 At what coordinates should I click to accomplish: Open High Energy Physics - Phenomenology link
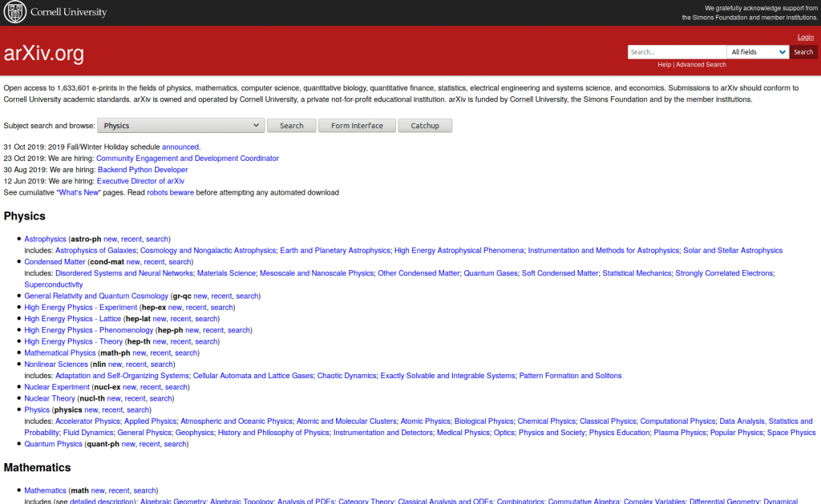pyautogui.click(x=88, y=330)
